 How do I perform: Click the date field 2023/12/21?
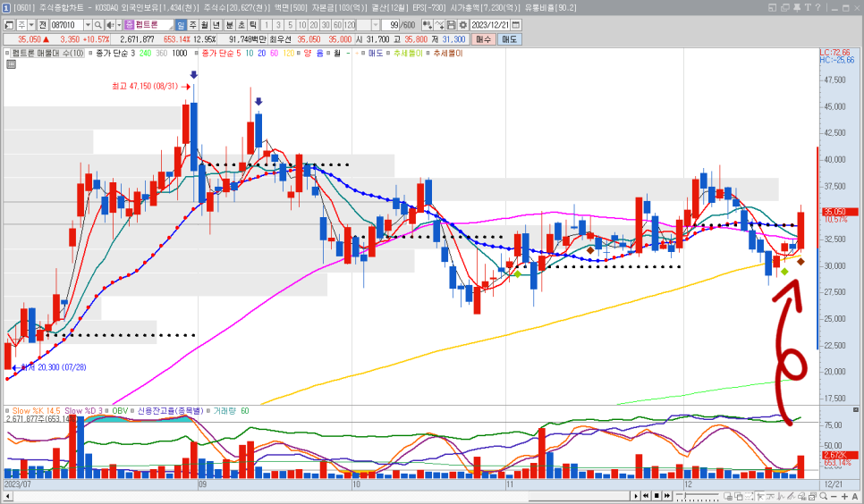[490, 25]
